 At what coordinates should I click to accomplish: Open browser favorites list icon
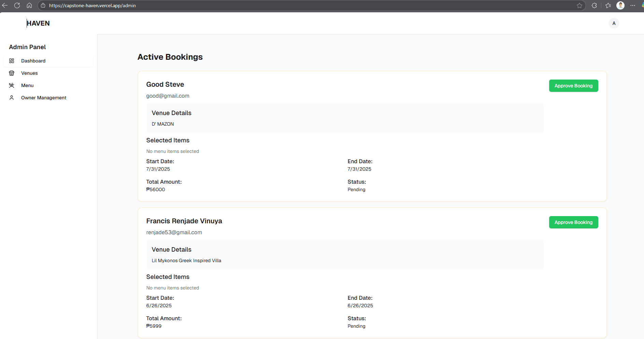coord(608,5)
